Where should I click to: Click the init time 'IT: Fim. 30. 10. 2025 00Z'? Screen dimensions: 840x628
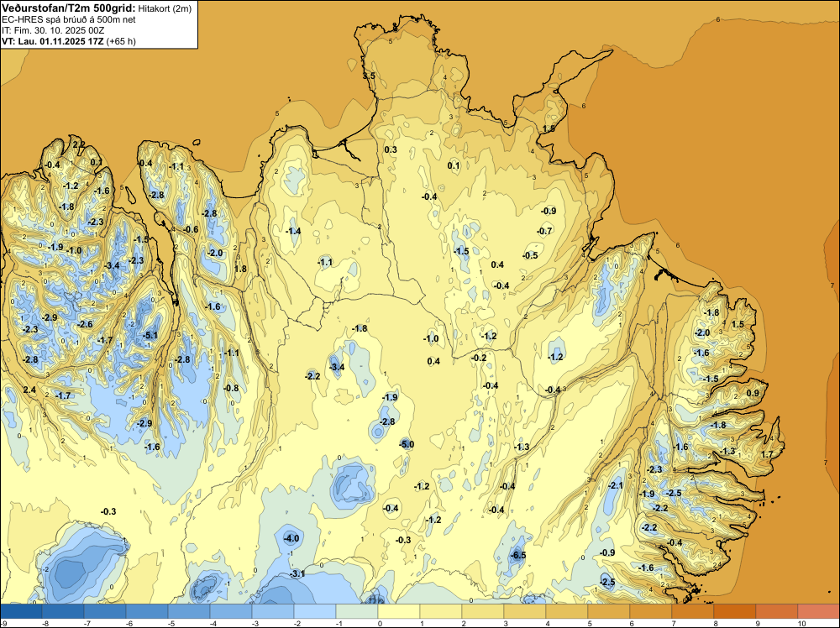[53, 30]
